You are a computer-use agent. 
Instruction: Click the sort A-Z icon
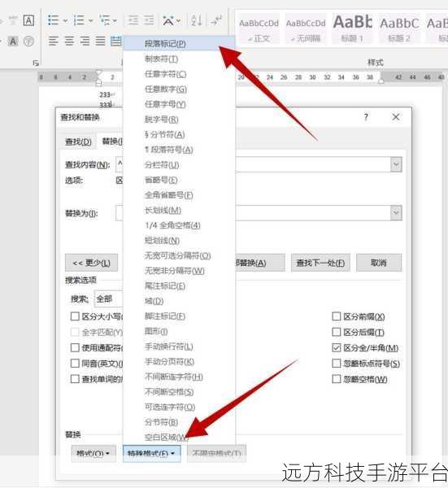[x=197, y=20]
